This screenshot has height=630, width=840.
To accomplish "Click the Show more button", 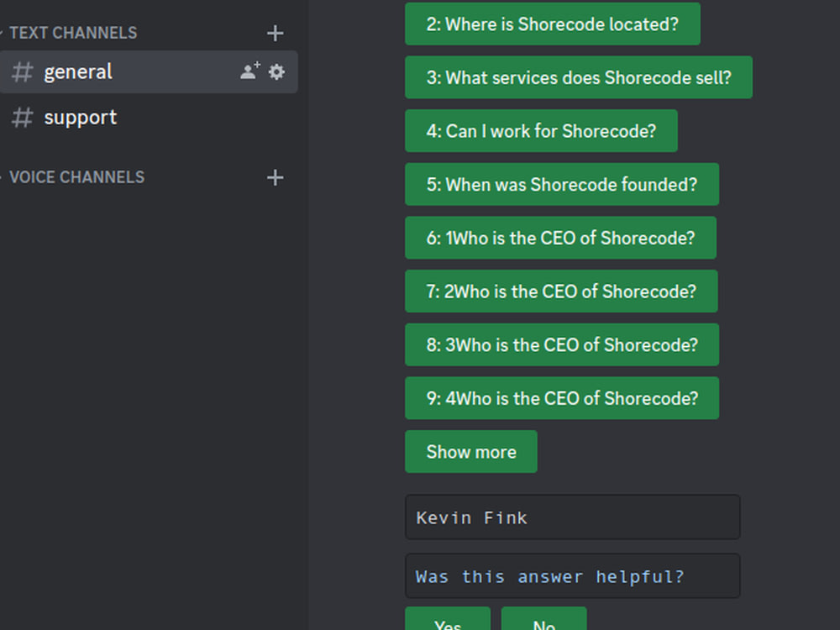I will click(x=470, y=451).
